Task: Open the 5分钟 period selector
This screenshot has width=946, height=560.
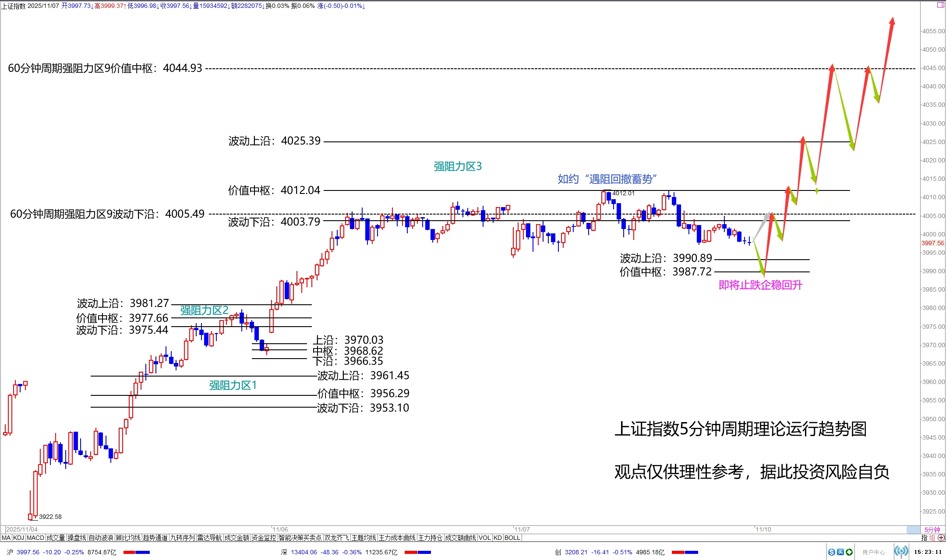Action: [932, 530]
